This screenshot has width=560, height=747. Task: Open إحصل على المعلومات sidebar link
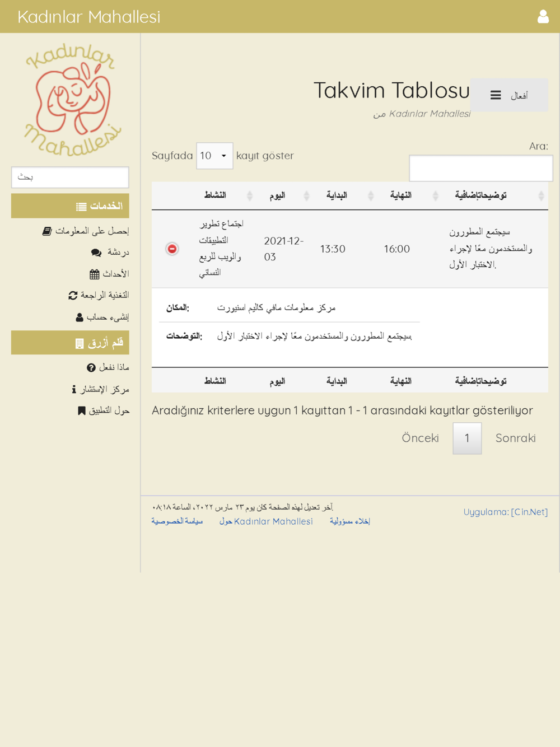86,231
